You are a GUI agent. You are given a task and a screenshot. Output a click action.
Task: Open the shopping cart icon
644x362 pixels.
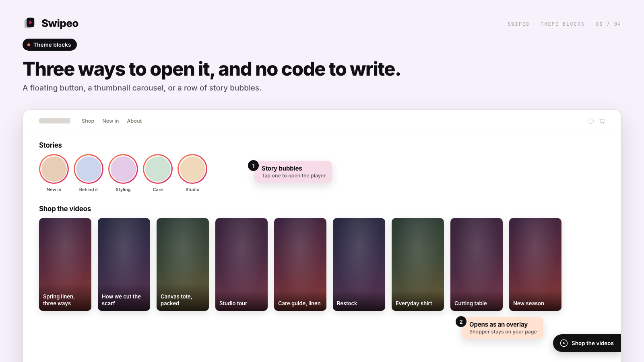(x=602, y=121)
